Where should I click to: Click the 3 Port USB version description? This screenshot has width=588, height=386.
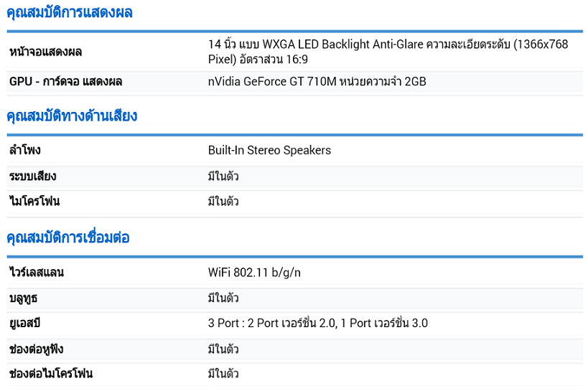click(317, 324)
